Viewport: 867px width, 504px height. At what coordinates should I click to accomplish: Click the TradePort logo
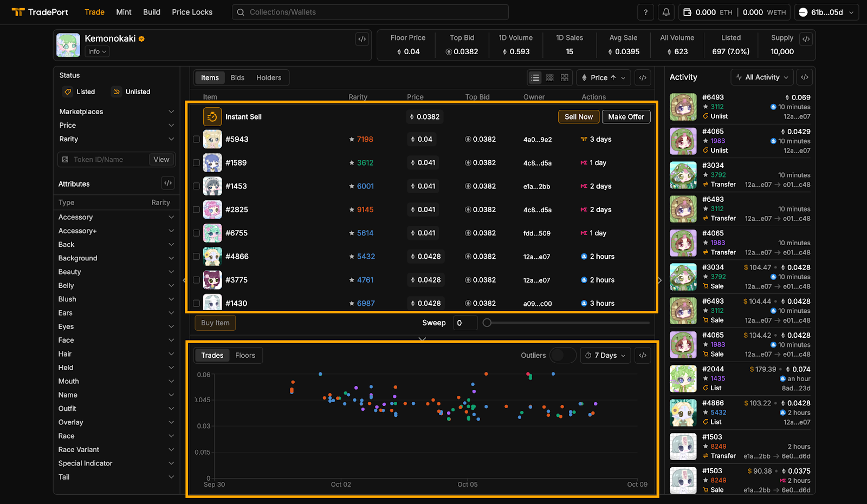[x=40, y=12]
